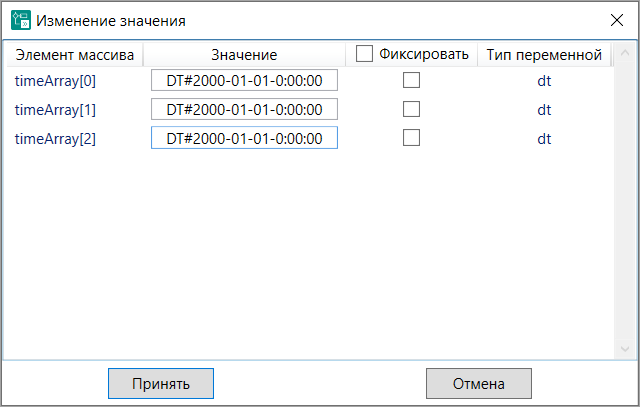
Task: Select the timeArray[1] element label
Action: 56,110
